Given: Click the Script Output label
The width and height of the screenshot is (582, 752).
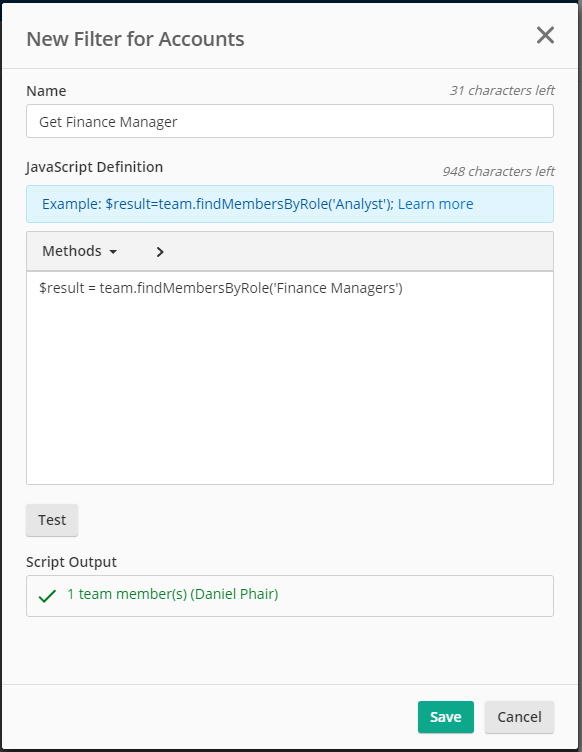Looking at the screenshot, I should [71, 562].
